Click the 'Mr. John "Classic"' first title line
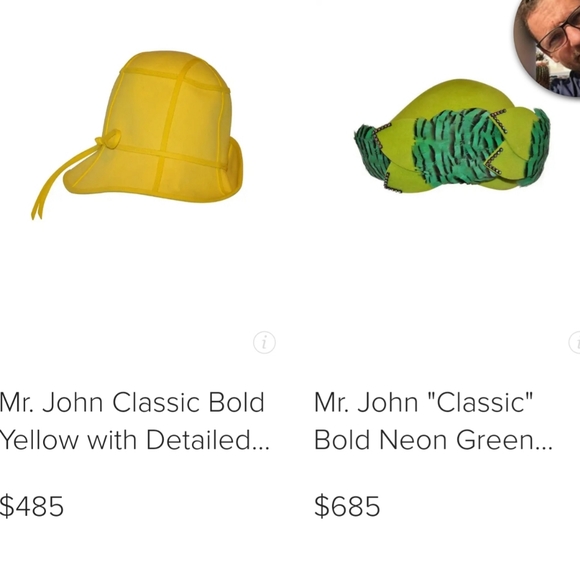This screenshot has width=580, height=580. pos(424,402)
